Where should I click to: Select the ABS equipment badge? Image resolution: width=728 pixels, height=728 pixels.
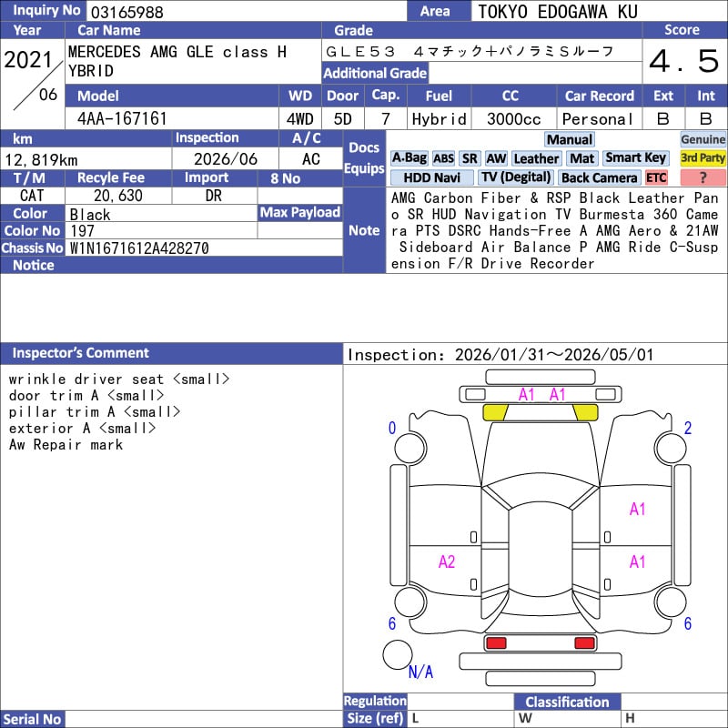tap(443, 158)
